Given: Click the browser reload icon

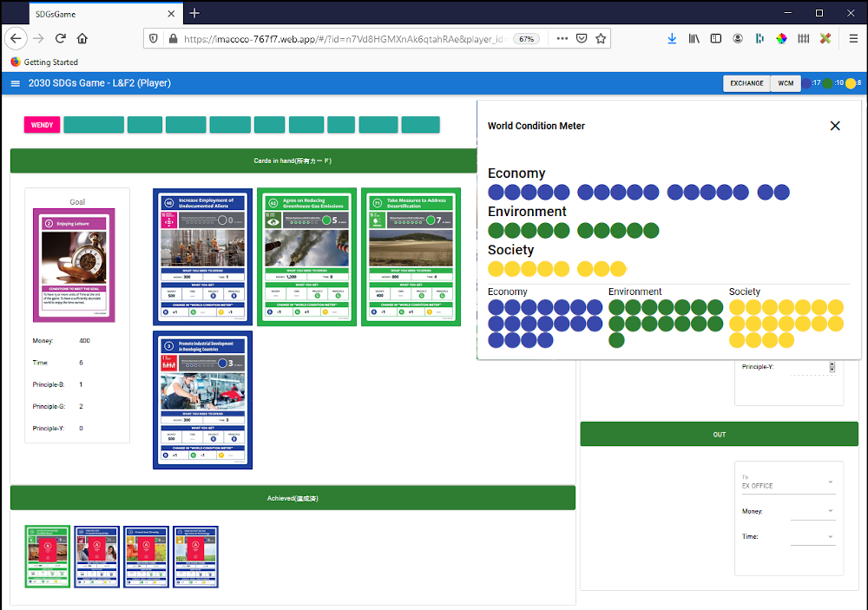Looking at the screenshot, I should (61, 39).
